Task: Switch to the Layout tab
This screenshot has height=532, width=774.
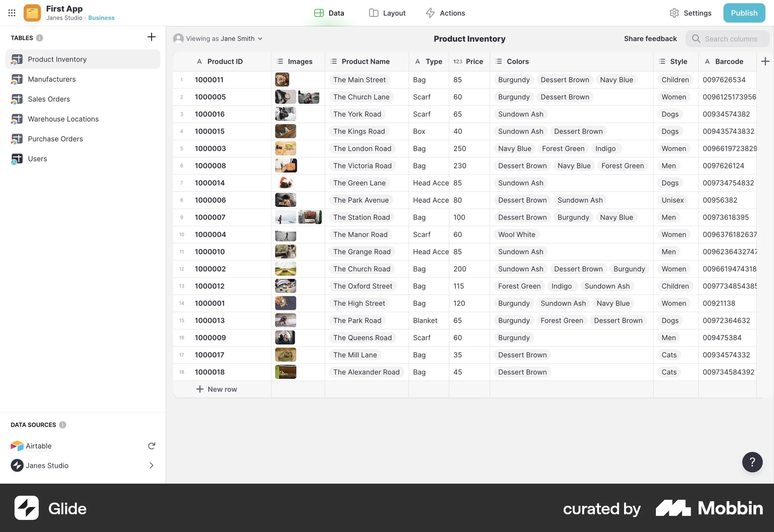Action: click(x=387, y=13)
